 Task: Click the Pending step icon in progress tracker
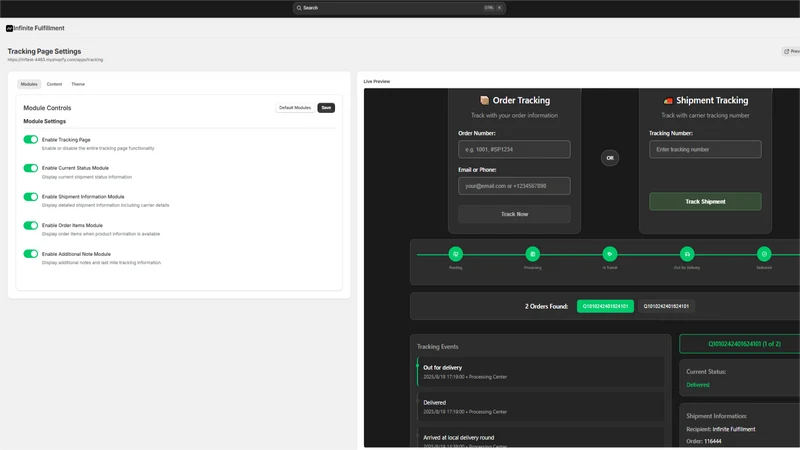(456, 254)
